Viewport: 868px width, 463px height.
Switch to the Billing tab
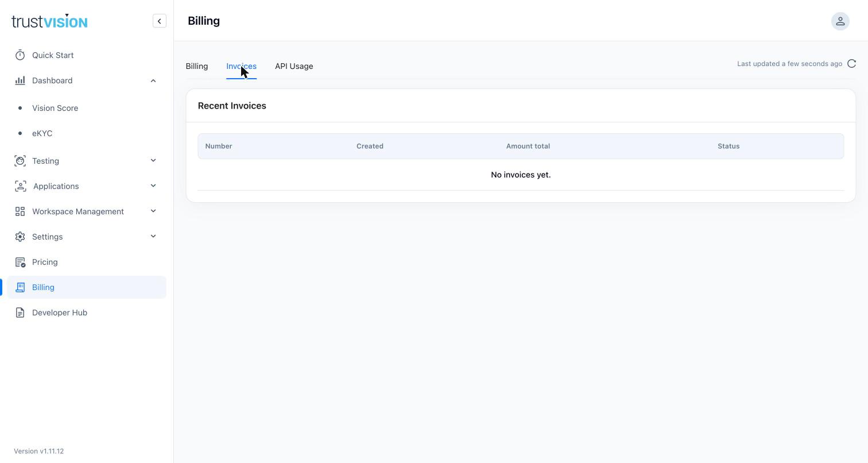coord(197,66)
